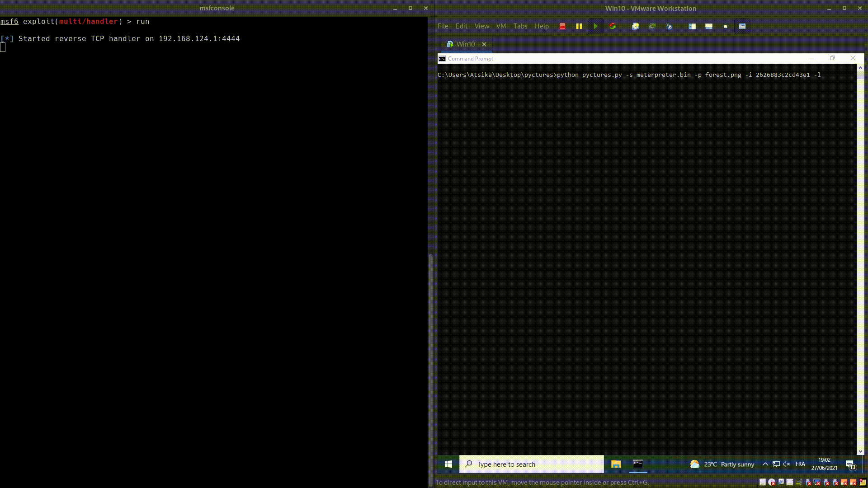Click the Unity mode toolbar icon
The height and width of the screenshot is (488, 868).
click(742, 26)
